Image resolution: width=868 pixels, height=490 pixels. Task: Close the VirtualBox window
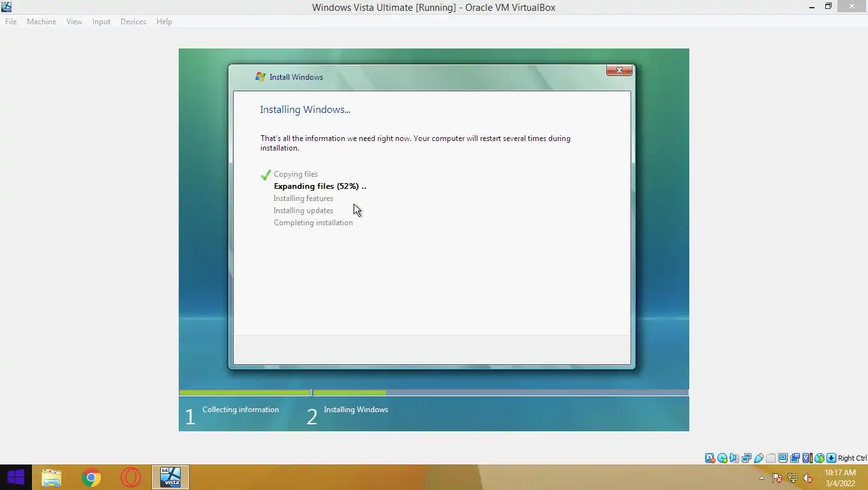pyautogui.click(x=852, y=7)
